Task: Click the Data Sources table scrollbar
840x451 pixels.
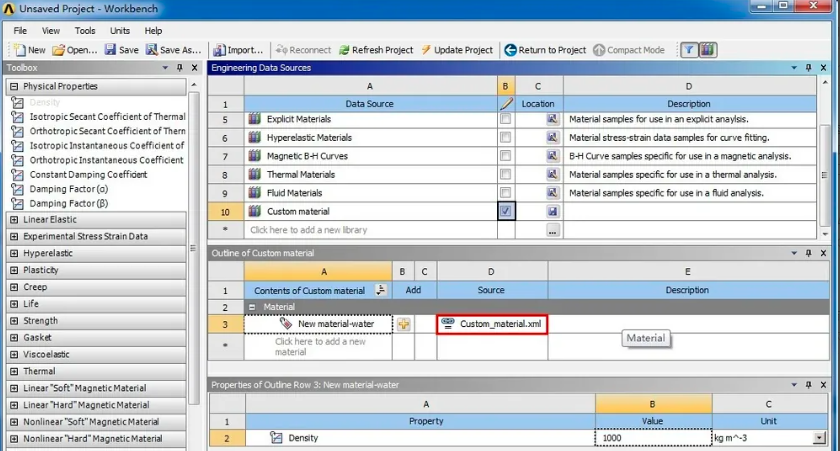Action: pyautogui.click(x=824, y=175)
